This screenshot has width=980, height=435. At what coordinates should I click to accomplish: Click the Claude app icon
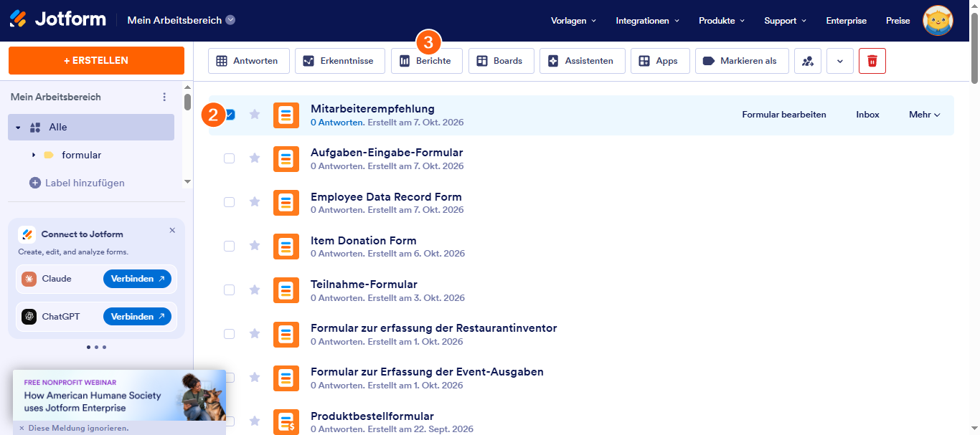(29, 279)
